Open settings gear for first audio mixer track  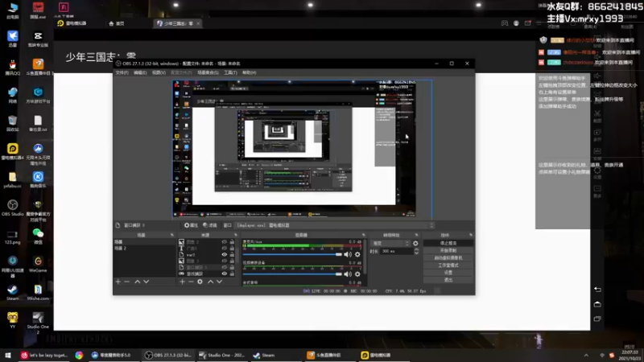[x=357, y=254]
